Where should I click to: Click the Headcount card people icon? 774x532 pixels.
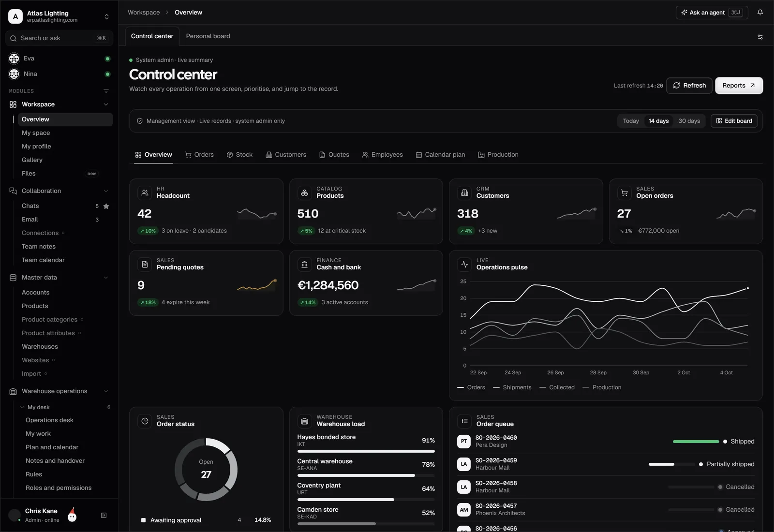[145, 192]
